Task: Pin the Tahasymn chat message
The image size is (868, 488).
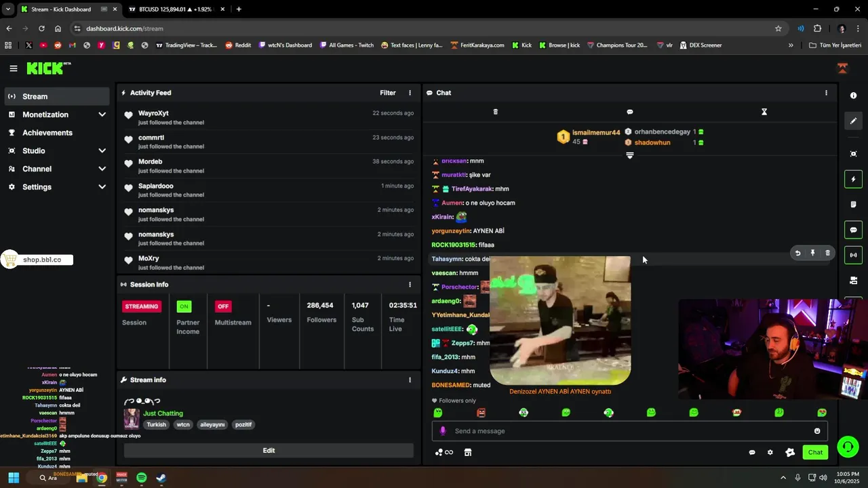Action: [x=812, y=253]
